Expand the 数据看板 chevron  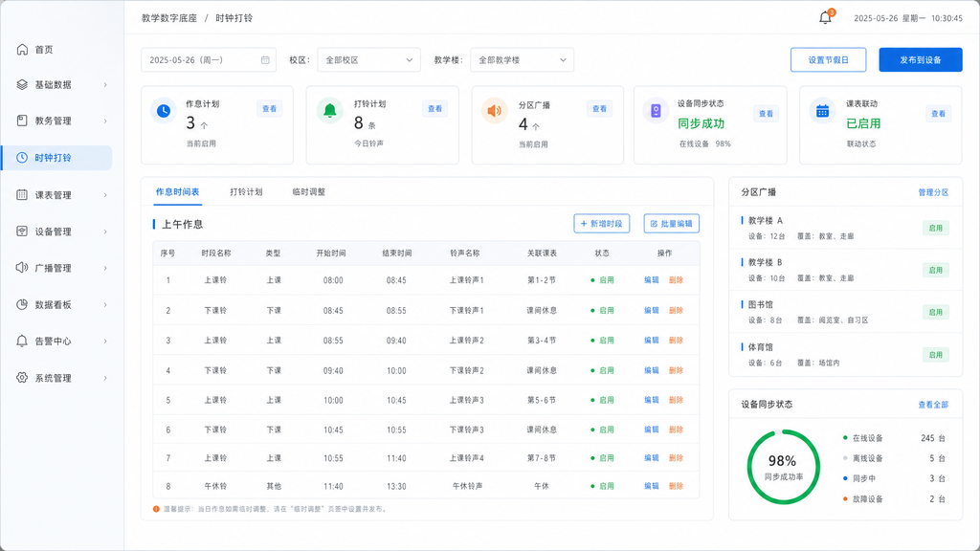click(105, 304)
